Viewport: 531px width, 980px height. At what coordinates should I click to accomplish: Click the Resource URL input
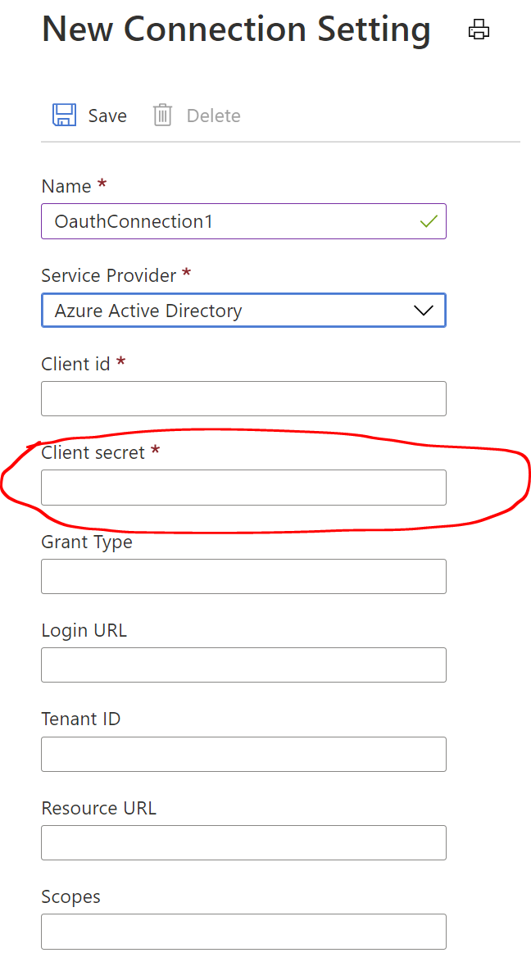[x=243, y=842]
